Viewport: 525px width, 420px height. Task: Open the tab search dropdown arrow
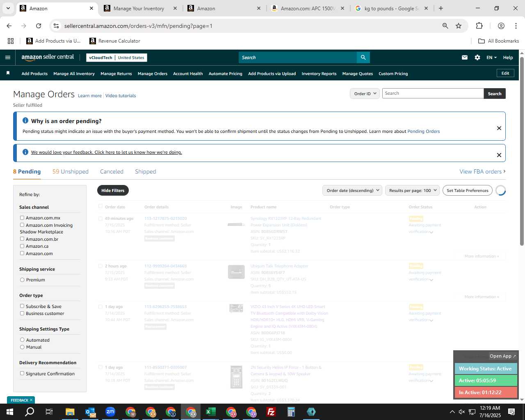point(8,8)
